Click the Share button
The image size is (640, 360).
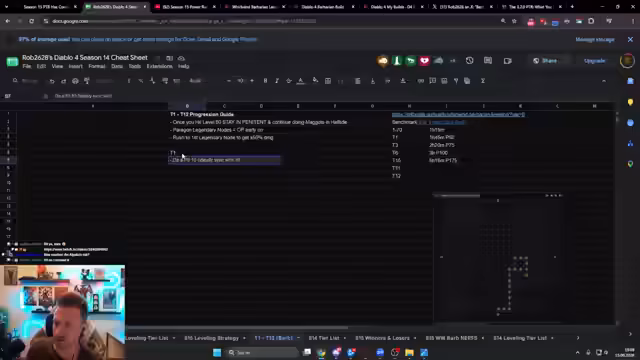(545, 61)
